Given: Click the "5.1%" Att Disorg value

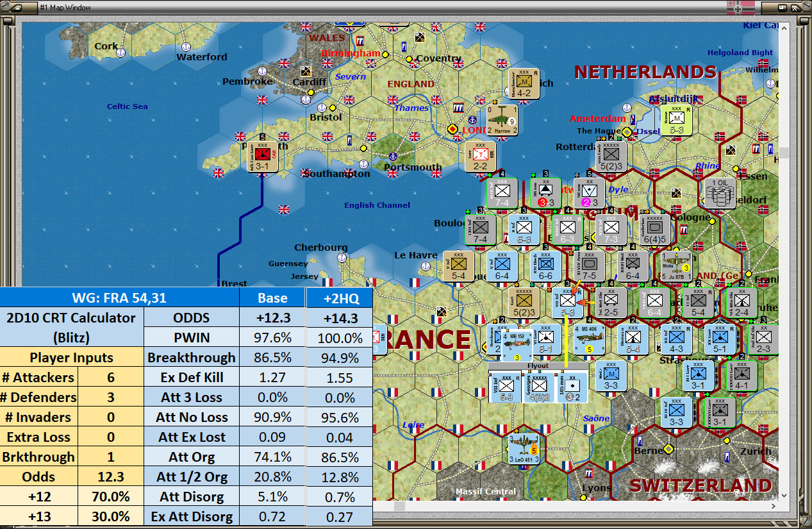Looking at the screenshot, I should (272, 497).
